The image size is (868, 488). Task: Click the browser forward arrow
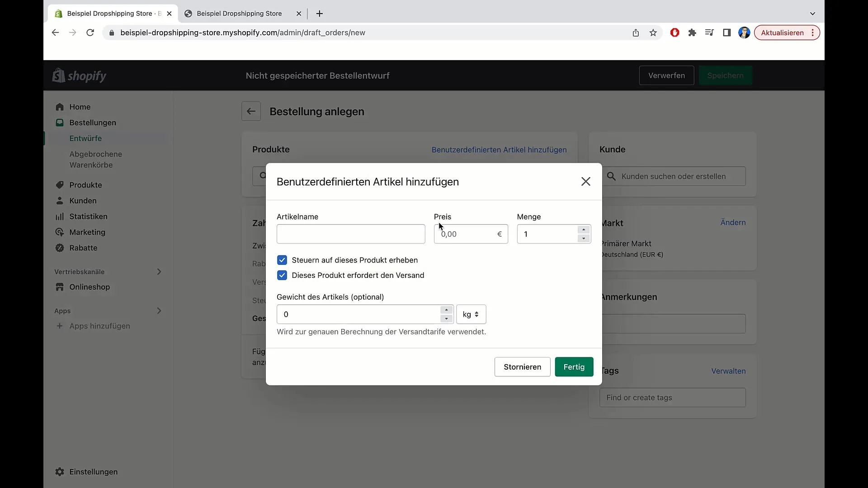[x=72, y=33]
